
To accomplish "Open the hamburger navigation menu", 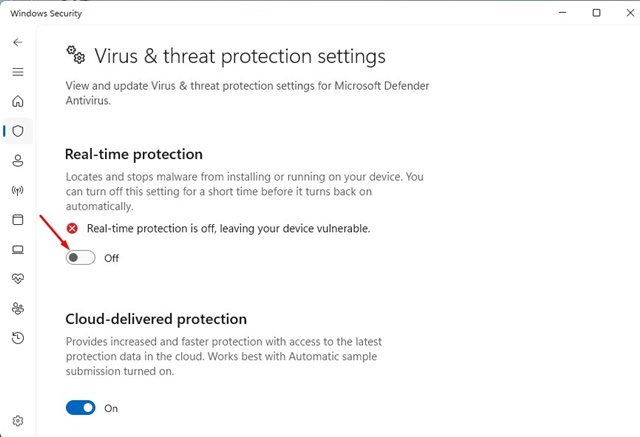I will pyautogui.click(x=18, y=72).
